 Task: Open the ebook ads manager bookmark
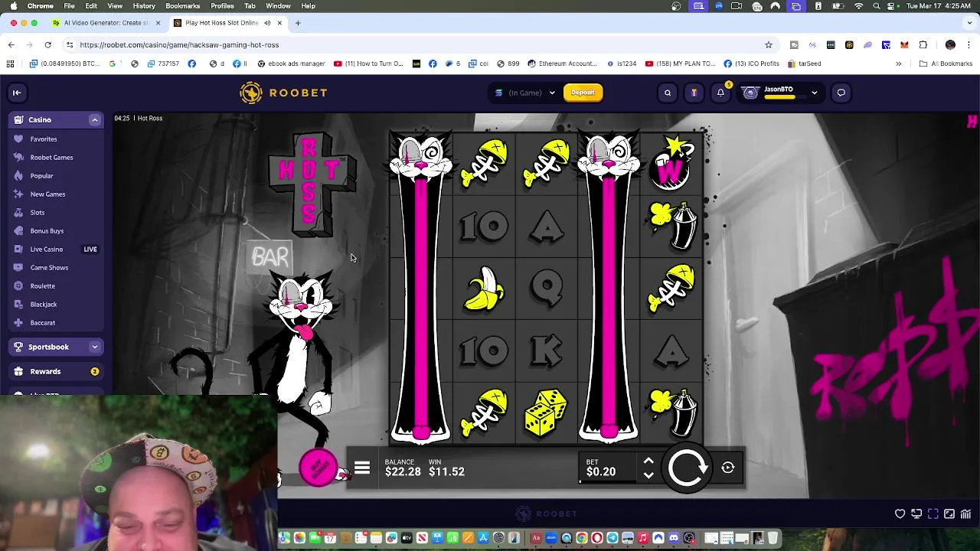coord(292,64)
